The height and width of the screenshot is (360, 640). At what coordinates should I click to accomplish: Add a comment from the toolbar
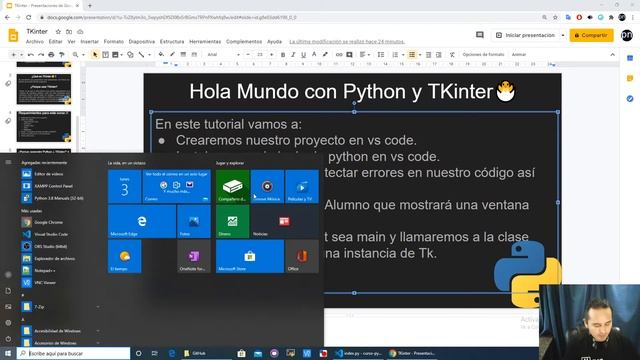(349, 55)
